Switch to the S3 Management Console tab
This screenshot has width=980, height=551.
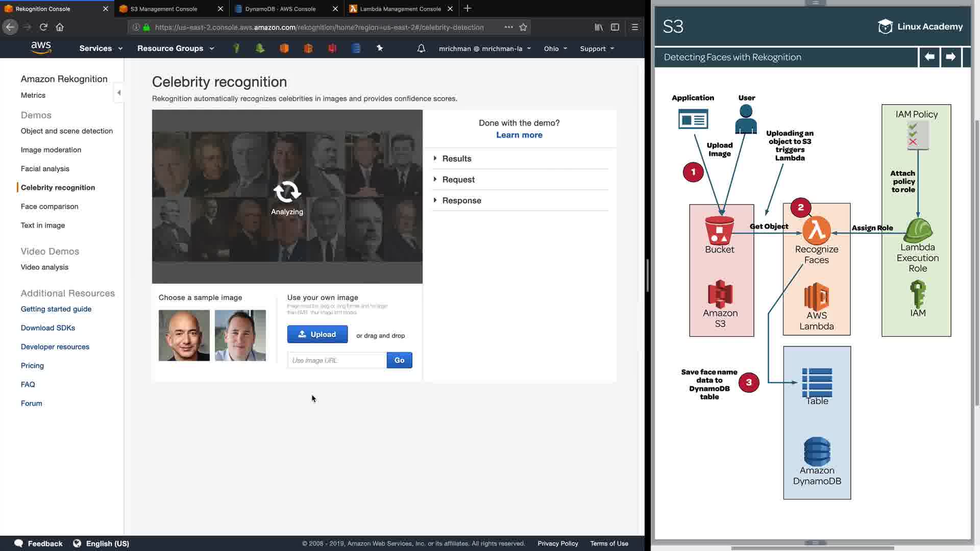pyautogui.click(x=164, y=9)
